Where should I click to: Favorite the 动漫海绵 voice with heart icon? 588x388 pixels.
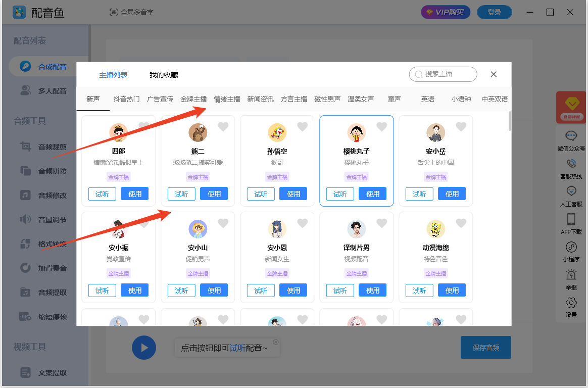click(x=461, y=223)
